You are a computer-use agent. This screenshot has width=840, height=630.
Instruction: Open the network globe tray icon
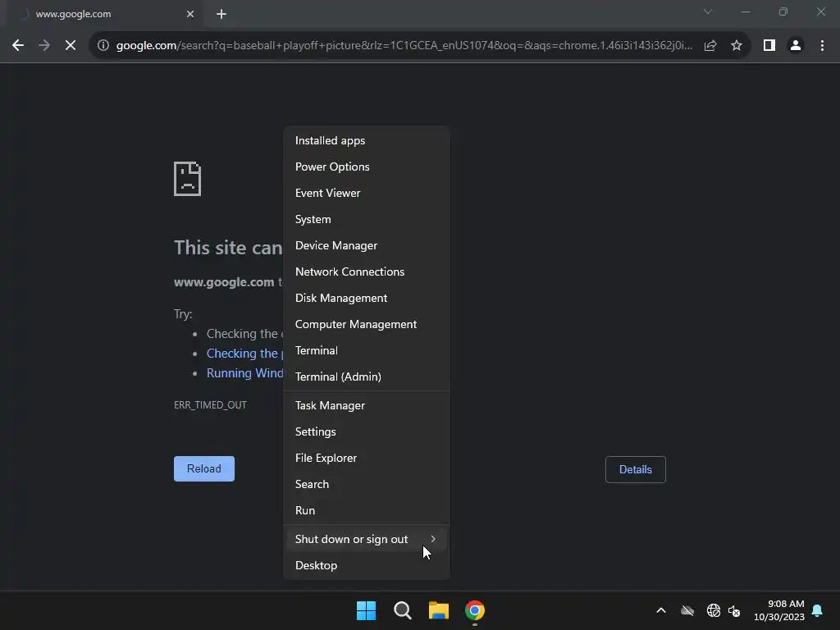pyautogui.click(x=713, y=610)
